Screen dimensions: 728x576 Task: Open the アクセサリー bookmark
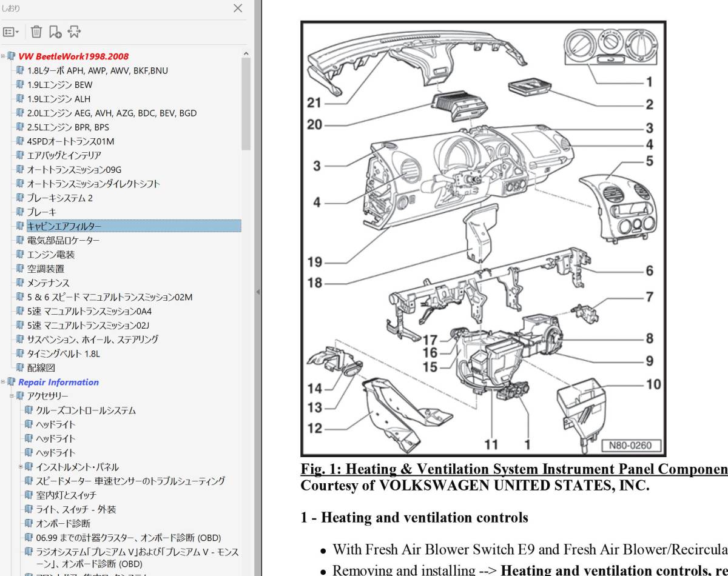click(48, 396)
